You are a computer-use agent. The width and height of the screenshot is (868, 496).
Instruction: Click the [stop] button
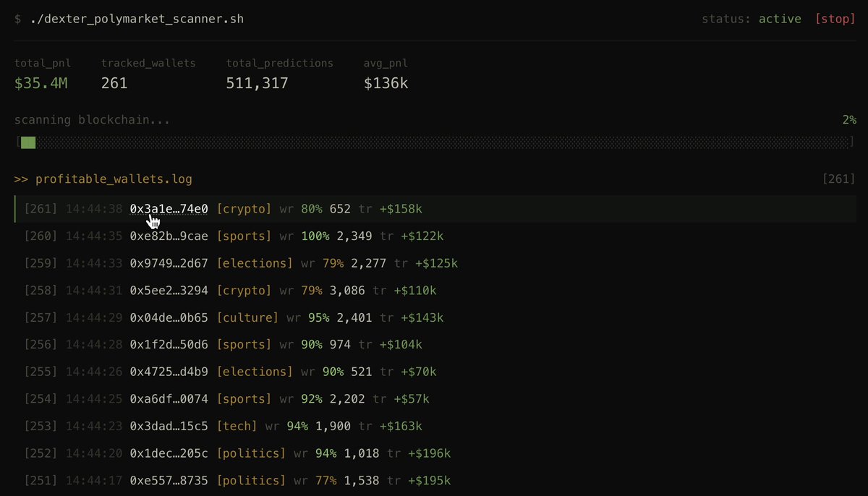point(835,19)
